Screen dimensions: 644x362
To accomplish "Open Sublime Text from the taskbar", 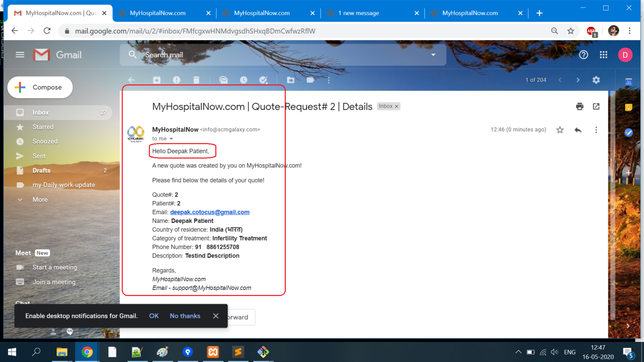I will [238, 352].
